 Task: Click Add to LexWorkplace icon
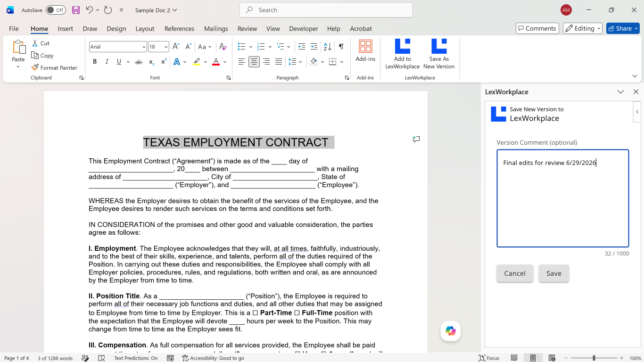pos(403,54)
